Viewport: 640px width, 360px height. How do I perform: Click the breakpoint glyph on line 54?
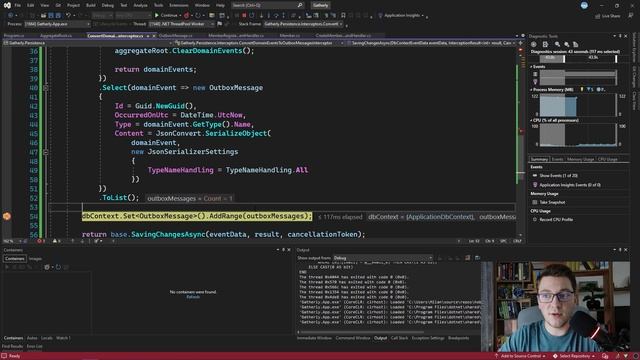tap(7, 216)
